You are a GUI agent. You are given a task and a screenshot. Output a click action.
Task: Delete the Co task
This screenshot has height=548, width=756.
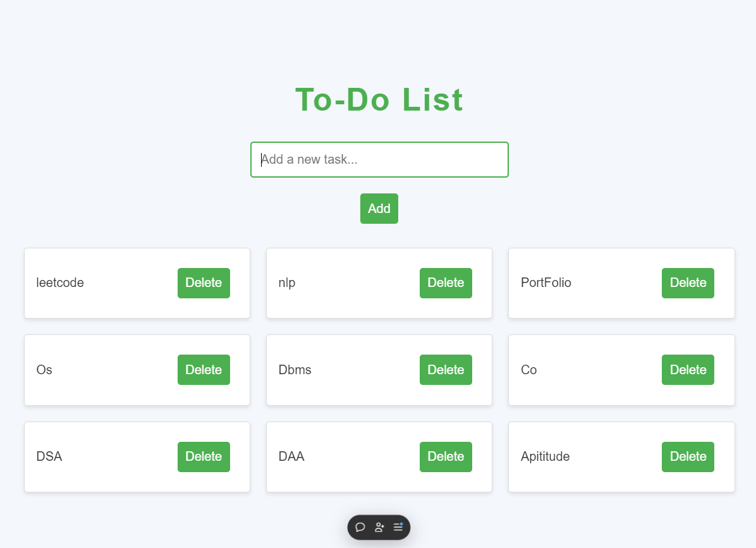coord(688,370)
